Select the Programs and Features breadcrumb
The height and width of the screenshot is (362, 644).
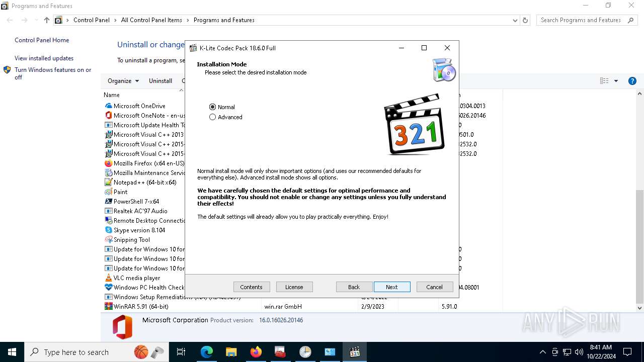[224, 20]
